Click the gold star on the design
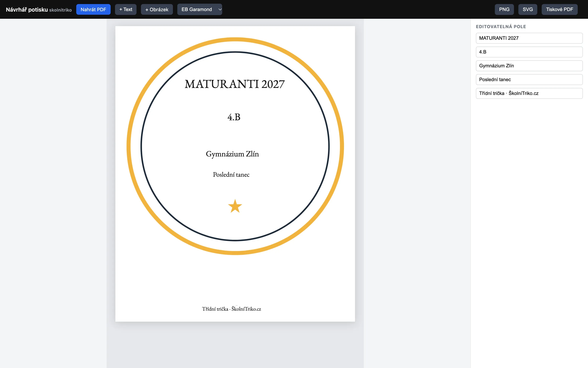Viewport: 588px width, 368px height. (235, 206)
